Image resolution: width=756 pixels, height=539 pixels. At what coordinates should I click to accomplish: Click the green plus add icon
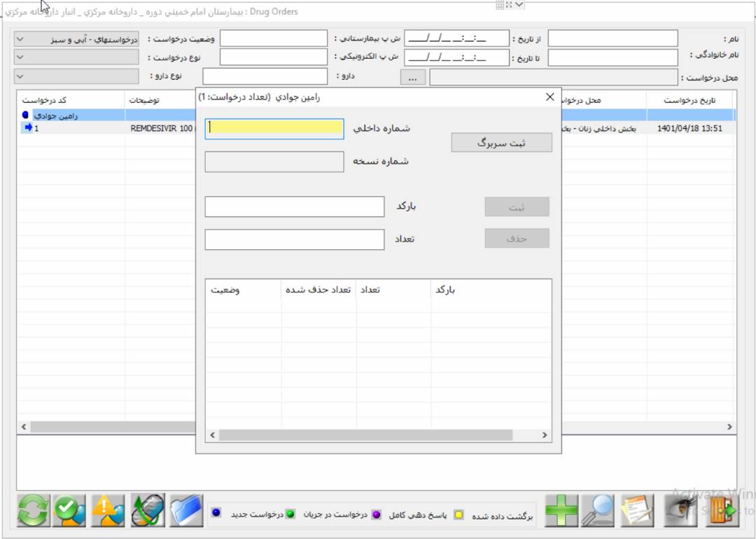pos(561,510)
